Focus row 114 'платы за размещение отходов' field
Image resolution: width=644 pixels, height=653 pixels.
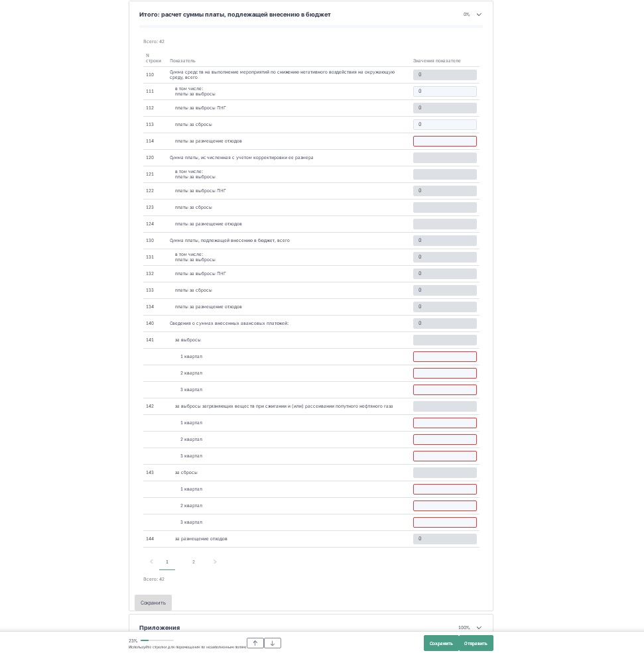[x=444, y=141]
